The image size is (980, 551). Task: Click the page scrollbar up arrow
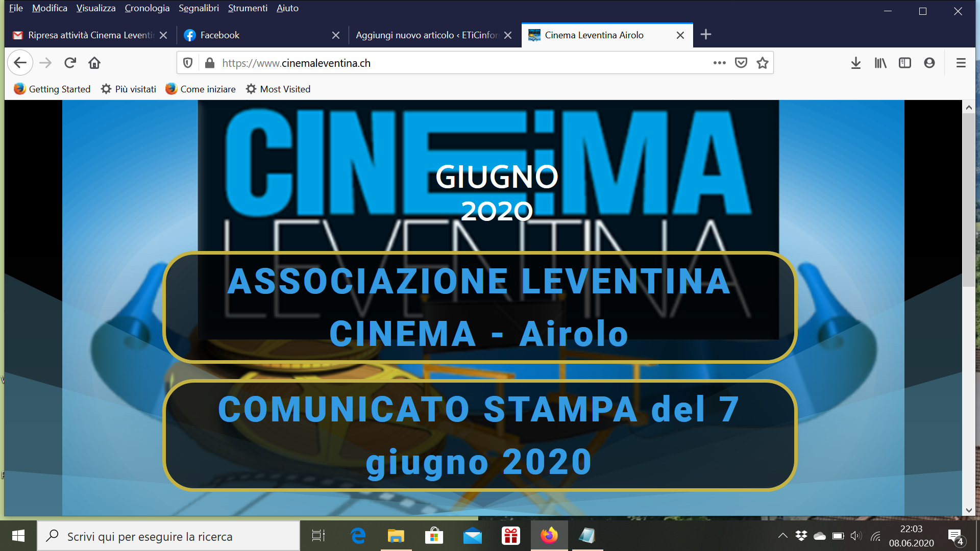pyautogui.click(x=969, y=107)
